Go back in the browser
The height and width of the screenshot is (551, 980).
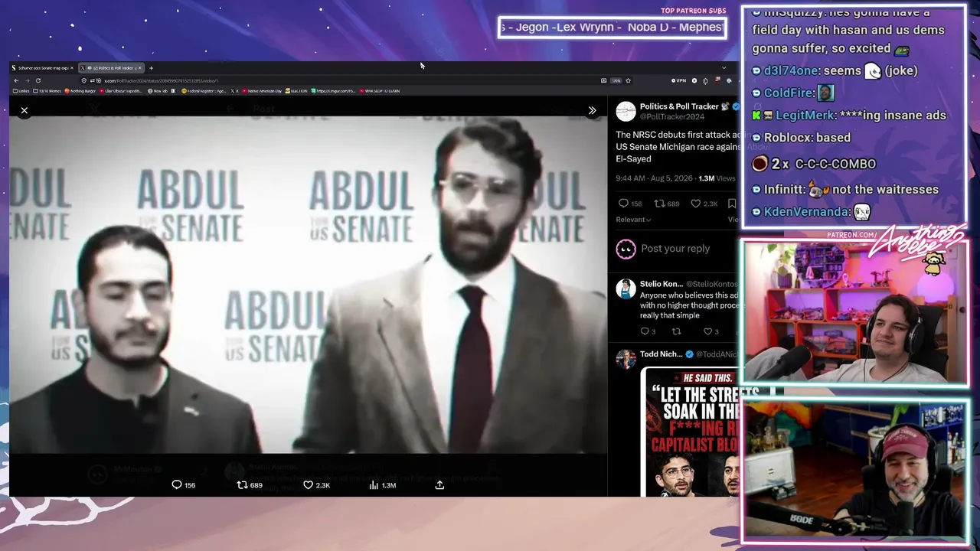coord(16,80)
